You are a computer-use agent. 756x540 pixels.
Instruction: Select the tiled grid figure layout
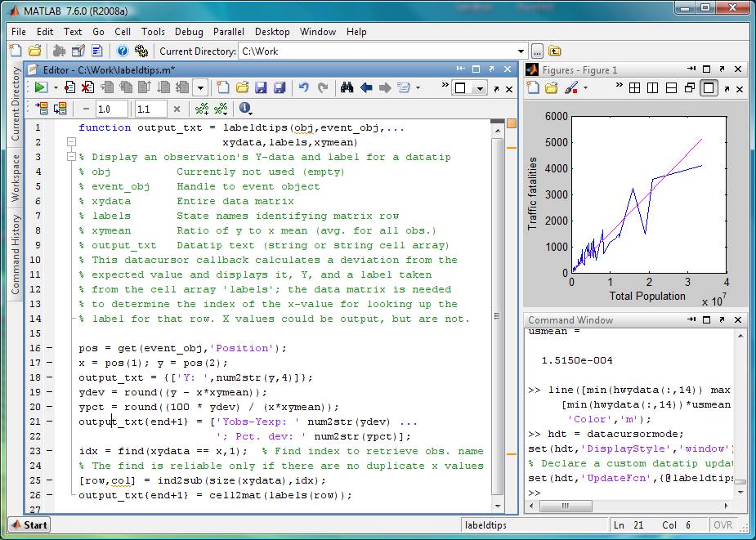[634, 87]
